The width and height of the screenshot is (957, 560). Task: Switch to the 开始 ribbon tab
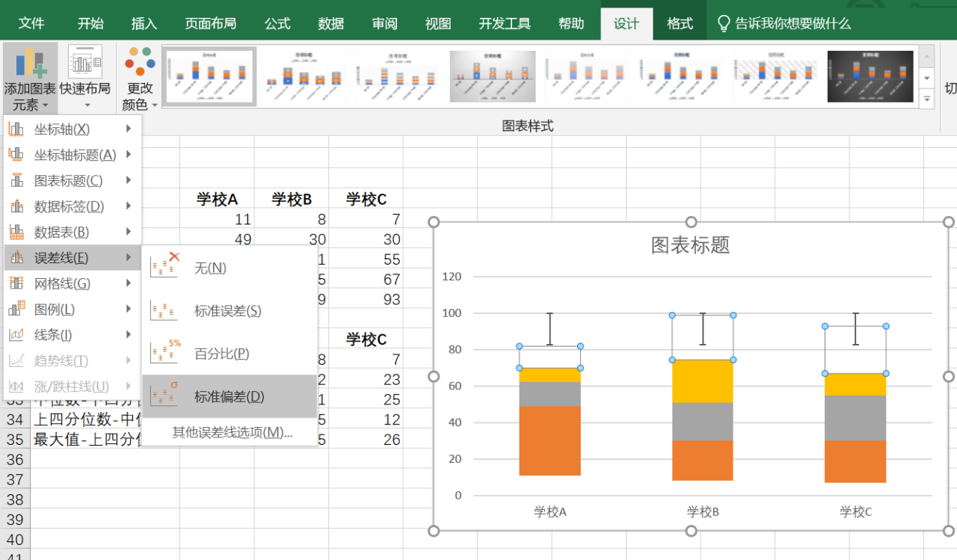(90, 23)
